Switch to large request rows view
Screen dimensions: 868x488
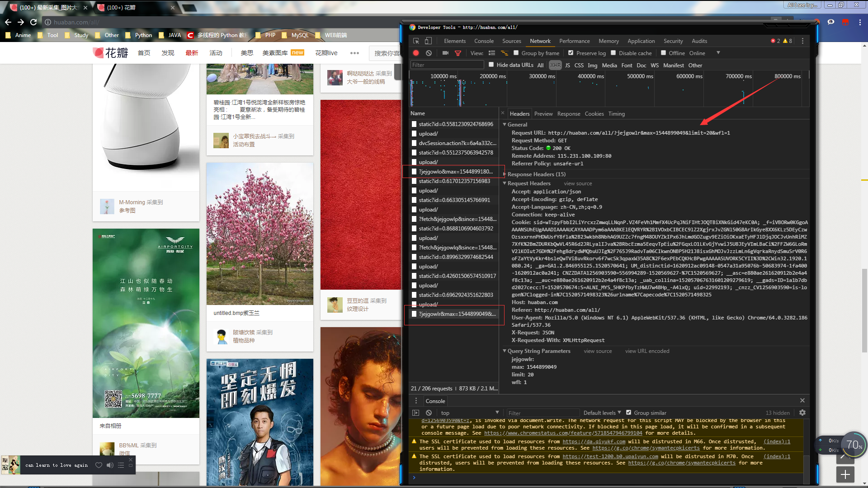tap(492, 53)
